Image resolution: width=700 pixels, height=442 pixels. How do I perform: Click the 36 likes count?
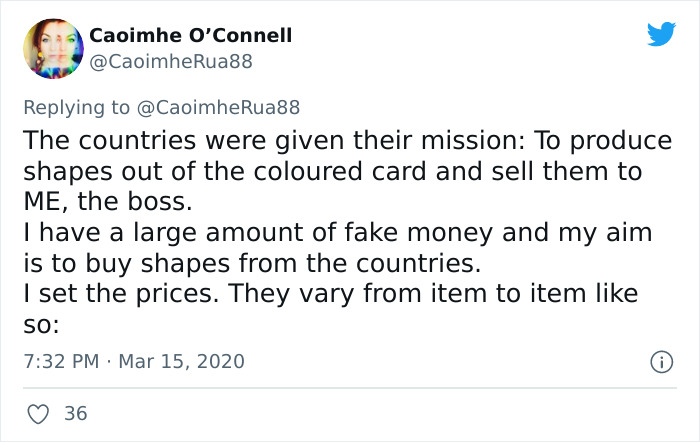pyautogui.click(x=74, y=412)
